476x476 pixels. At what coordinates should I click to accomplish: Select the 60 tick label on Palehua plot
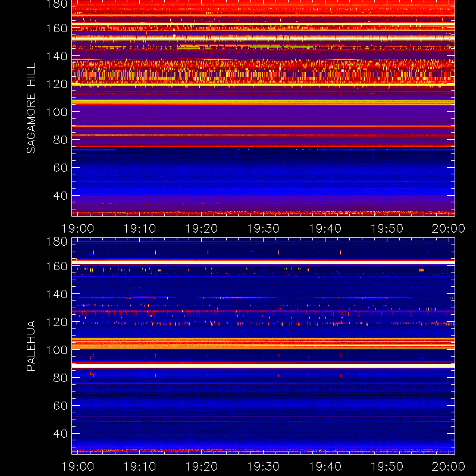click(x=61, y=406)
